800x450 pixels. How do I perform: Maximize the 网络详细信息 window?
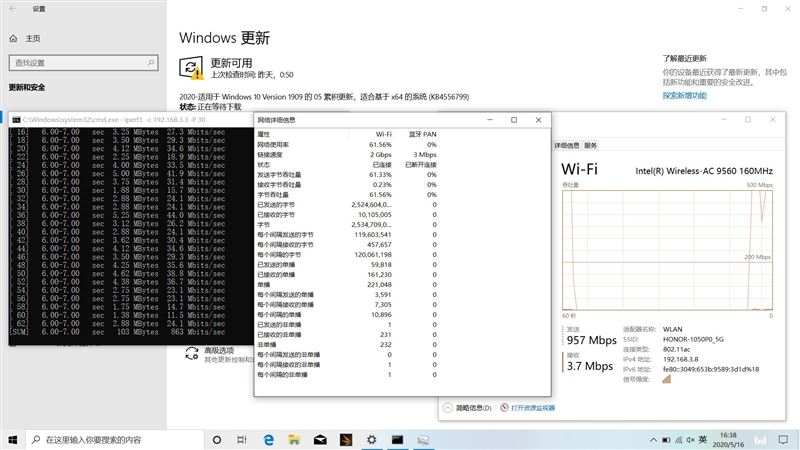pos(514,120)
